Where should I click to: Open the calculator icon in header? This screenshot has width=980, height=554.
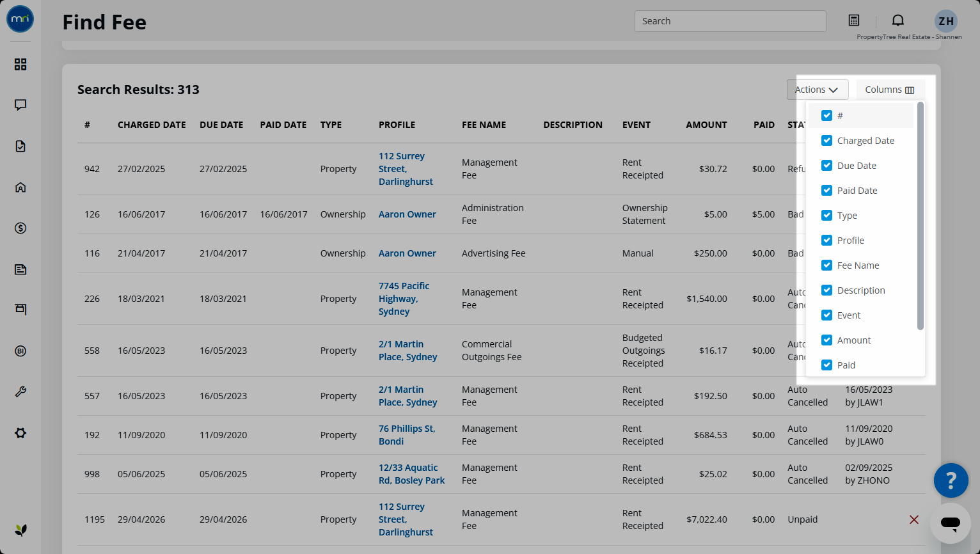tap(854, 20)
